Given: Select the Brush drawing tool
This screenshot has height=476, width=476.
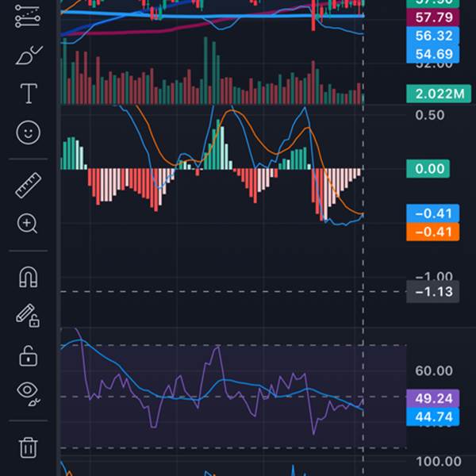Looking at the screenshot, I should click(x=29, y=55).
